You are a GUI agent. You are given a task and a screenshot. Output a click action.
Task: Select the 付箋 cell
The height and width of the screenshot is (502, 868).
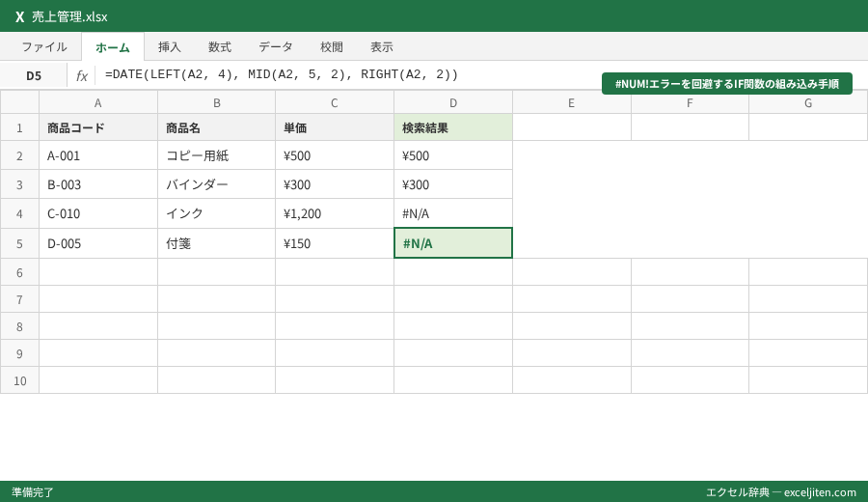pos(216,243)
